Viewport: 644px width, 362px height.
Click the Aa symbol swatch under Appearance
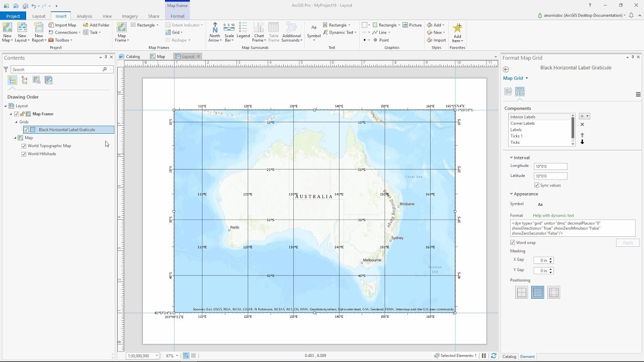coord(540,204)
